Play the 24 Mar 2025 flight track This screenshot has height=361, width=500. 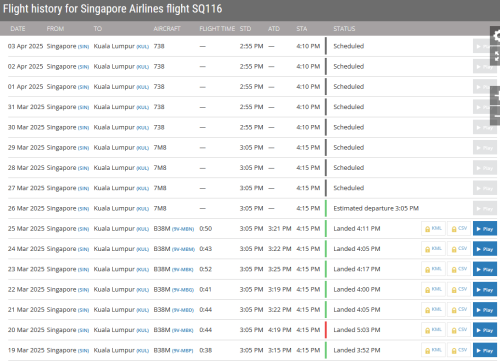pyautogui.click(x=485, y=249)
